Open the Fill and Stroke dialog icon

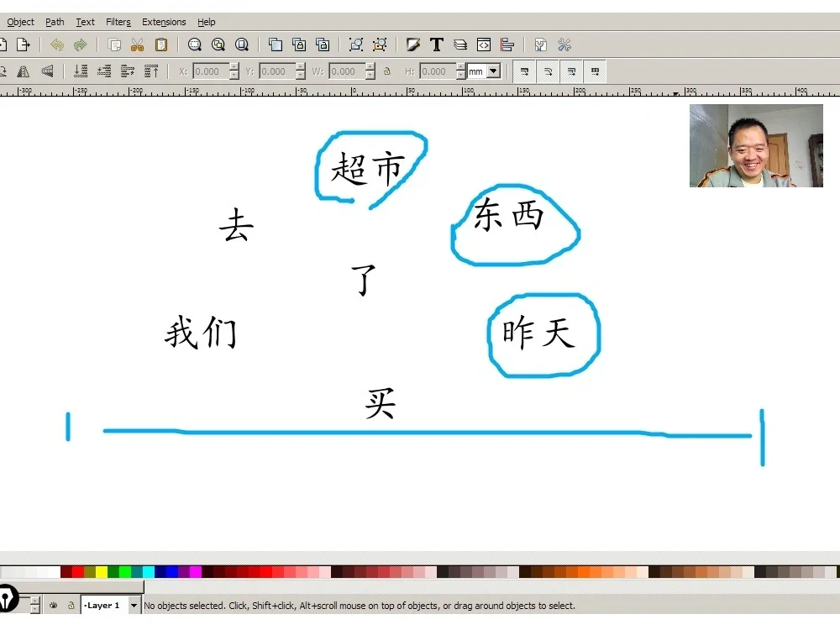413,45
